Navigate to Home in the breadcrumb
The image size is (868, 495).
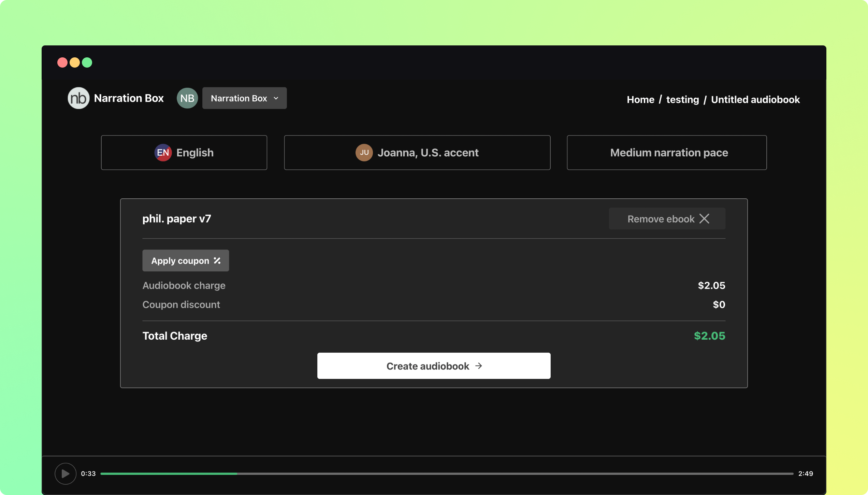coord(640,99)
